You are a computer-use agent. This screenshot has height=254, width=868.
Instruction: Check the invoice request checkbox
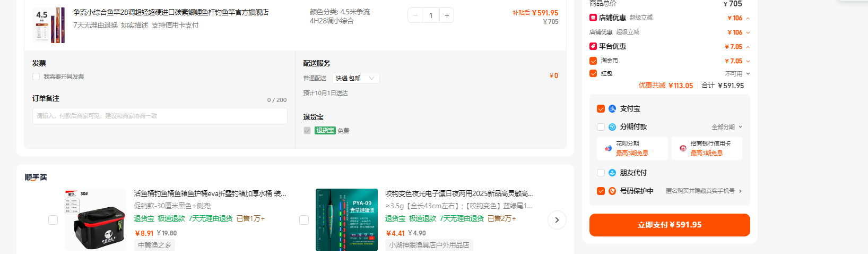(x=36, y=77)
